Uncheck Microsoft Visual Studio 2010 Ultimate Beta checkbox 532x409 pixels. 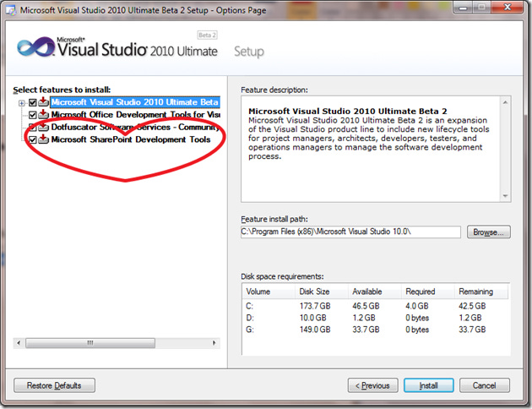coord(33,102)
